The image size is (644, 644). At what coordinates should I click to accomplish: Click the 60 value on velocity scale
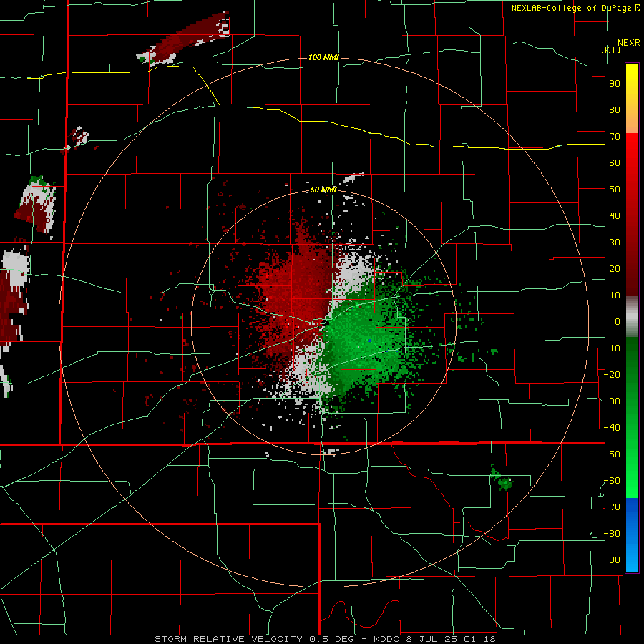coord(615,163)
